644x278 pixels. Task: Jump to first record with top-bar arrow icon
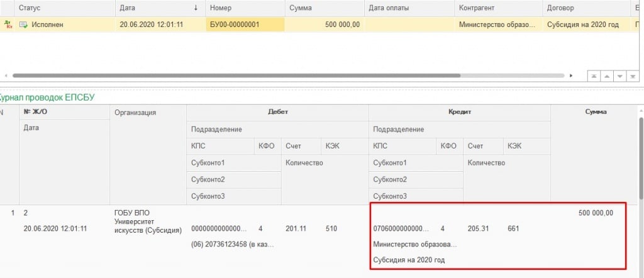click(594, 76)
